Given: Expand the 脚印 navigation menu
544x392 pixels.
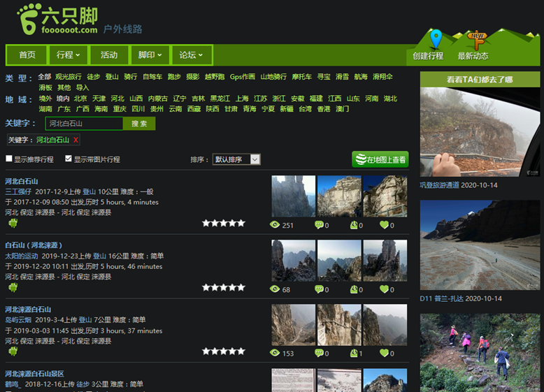Looking at the screenshot, I should [150, 55].
